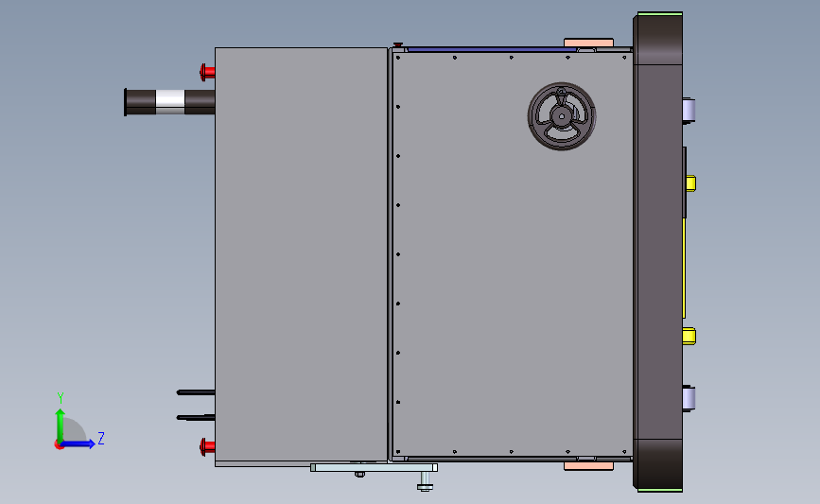The image size is (820, 504).
Task: Select the lower salmon-colored block
Action: click(x=589, y=466)
